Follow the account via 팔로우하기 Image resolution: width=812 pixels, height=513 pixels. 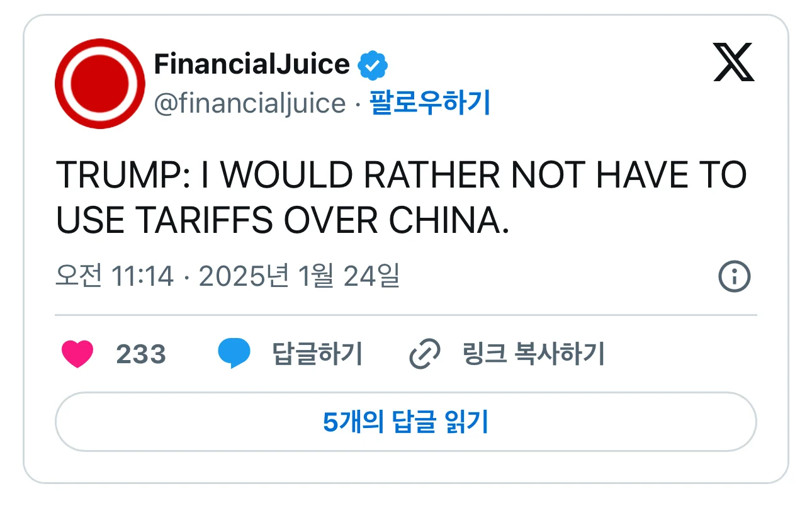coord(430,103)
